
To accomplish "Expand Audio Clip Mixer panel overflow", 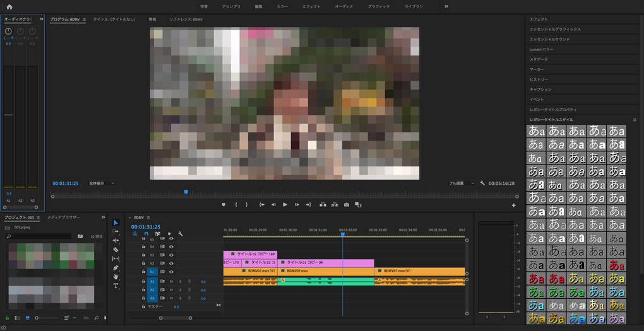I will [41, 20].
